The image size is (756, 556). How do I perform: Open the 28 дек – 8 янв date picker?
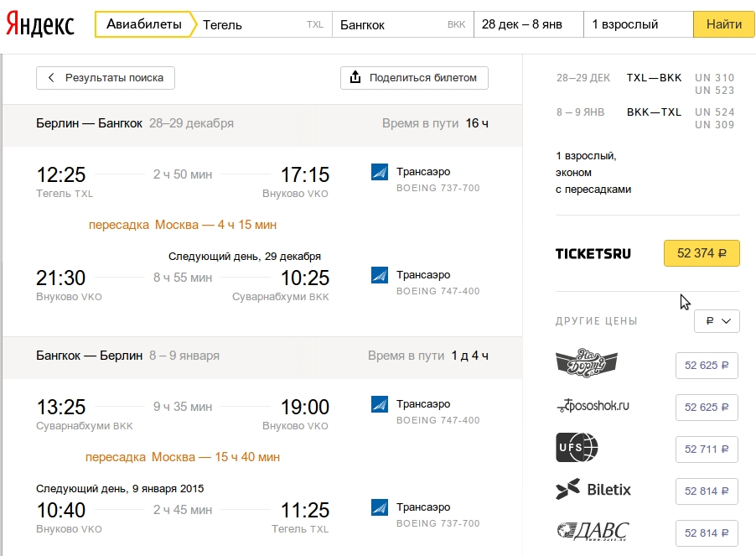(x=528, y=24)
